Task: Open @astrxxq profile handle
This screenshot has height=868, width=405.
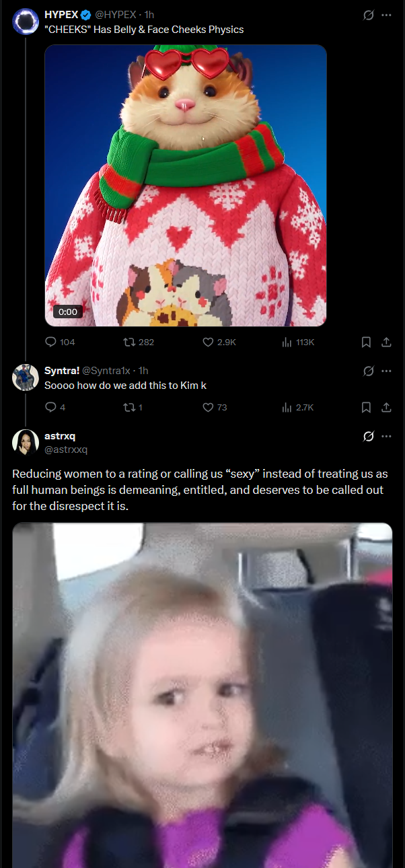Action: click(x=66, y=449)
